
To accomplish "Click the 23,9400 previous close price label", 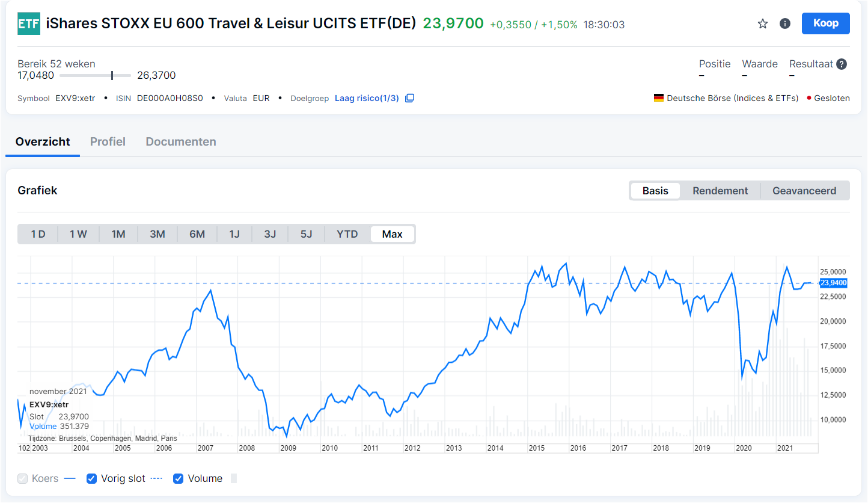I will coord(833,283).
